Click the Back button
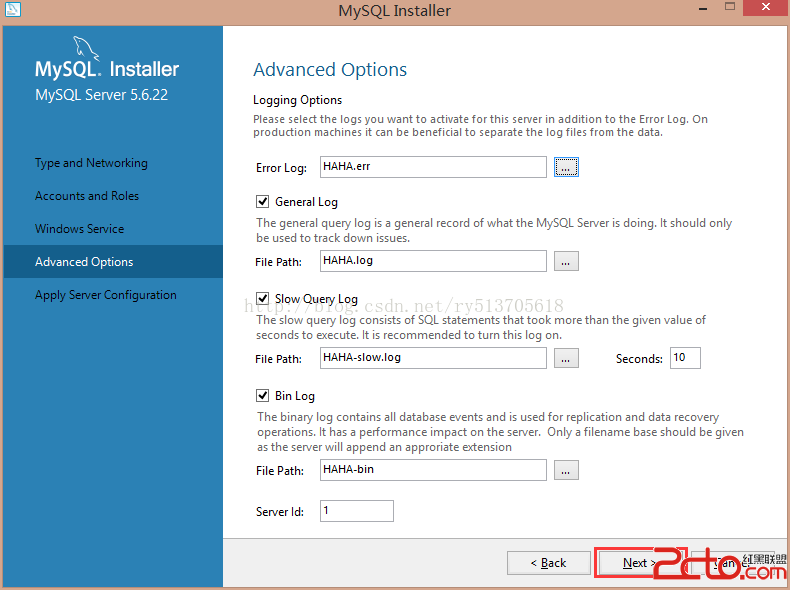 tap(549, 563)
